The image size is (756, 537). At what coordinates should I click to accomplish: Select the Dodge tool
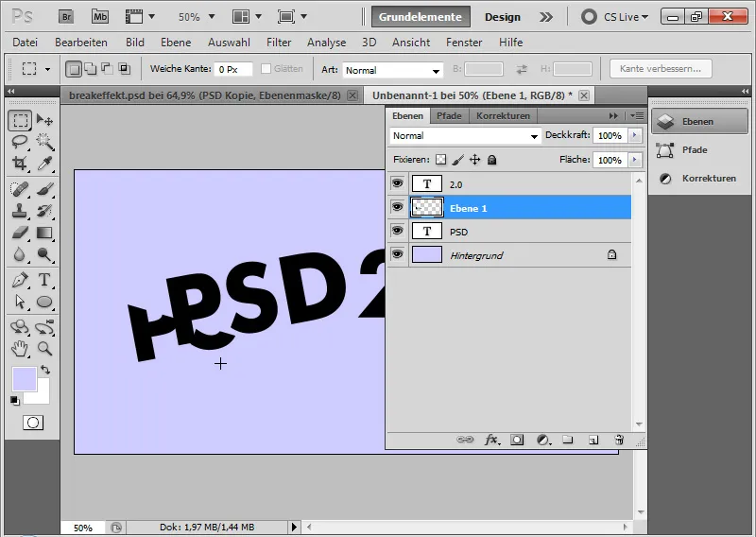[x=44, y=254]
